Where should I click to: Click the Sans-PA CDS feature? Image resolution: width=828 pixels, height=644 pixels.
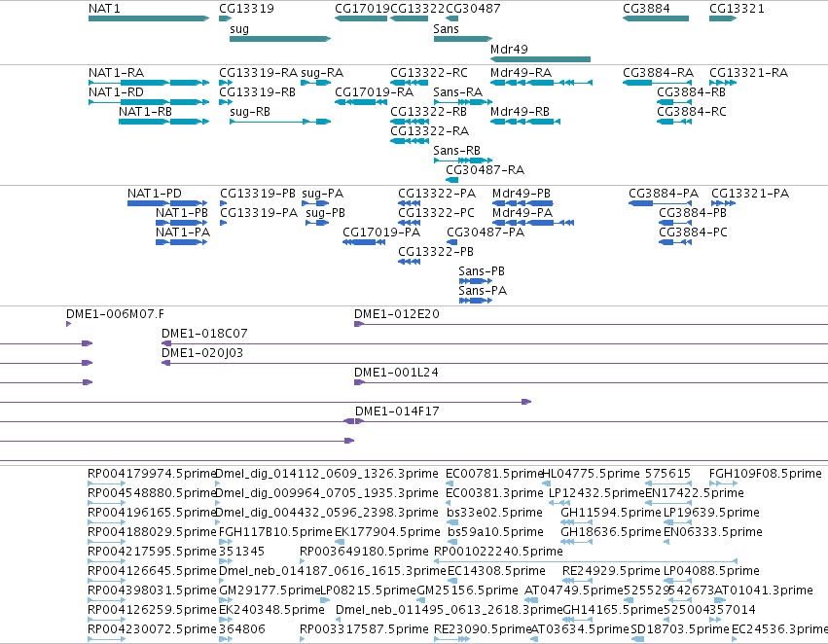tap(476, 301)
